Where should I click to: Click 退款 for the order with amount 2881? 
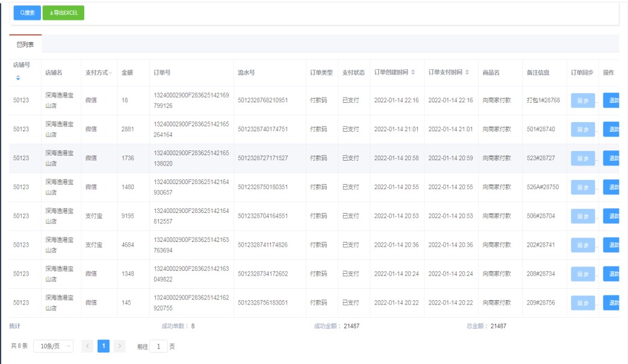pyautogui.click(x=613, y=129)
